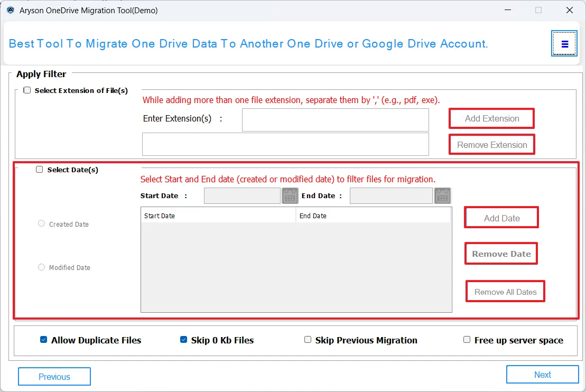Tick the Select Date(s) checkbox
Image resolution: width=586 pixels, height=392 pixels.
pos(40,170)
